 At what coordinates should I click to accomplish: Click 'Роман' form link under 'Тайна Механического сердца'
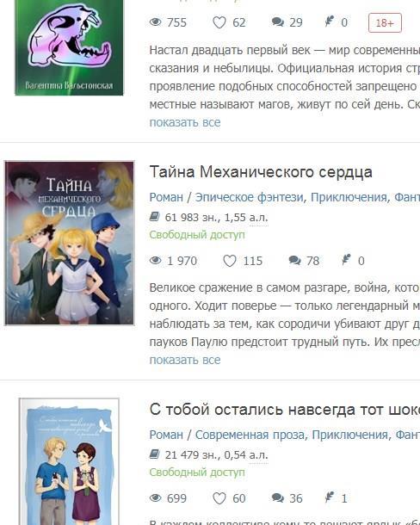(166, 197)
